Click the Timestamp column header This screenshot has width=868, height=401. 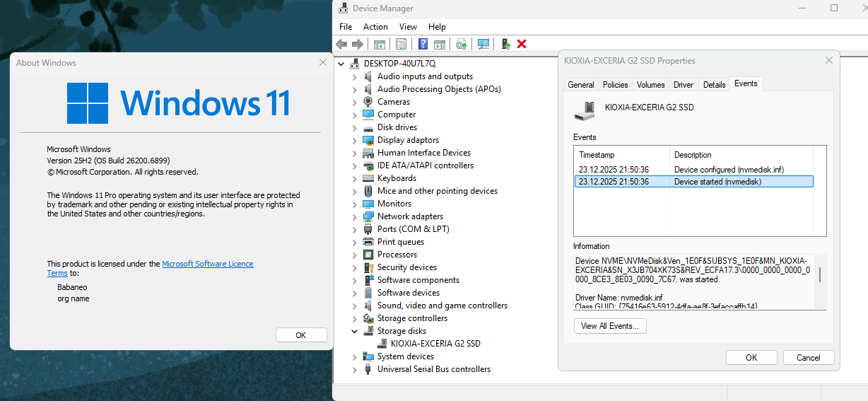(621, 155)
